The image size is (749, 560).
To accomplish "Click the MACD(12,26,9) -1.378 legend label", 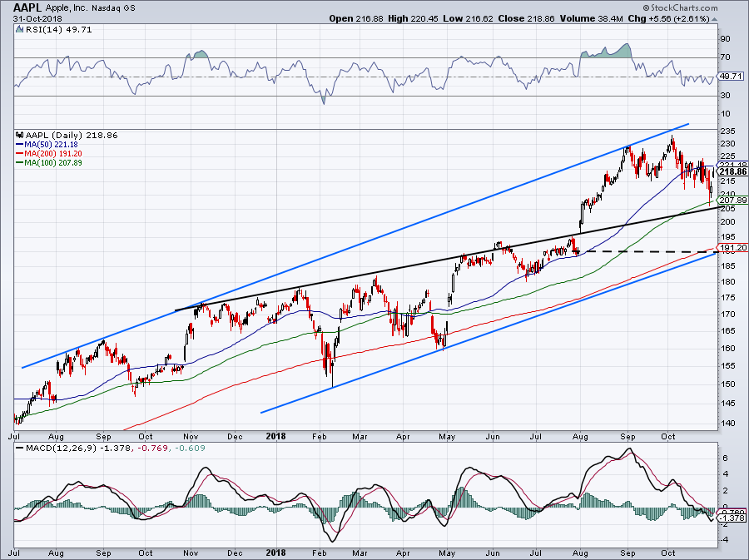I will pos(78,448).
